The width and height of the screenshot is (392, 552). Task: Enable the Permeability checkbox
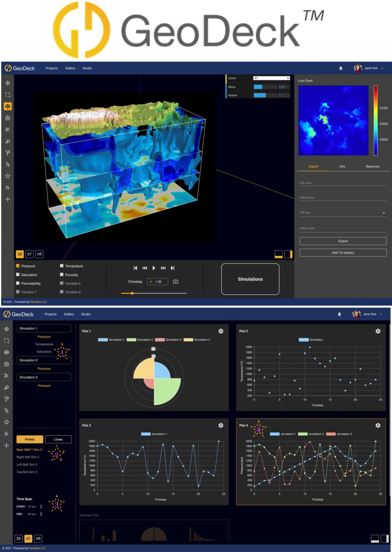[x=18, y=283]
